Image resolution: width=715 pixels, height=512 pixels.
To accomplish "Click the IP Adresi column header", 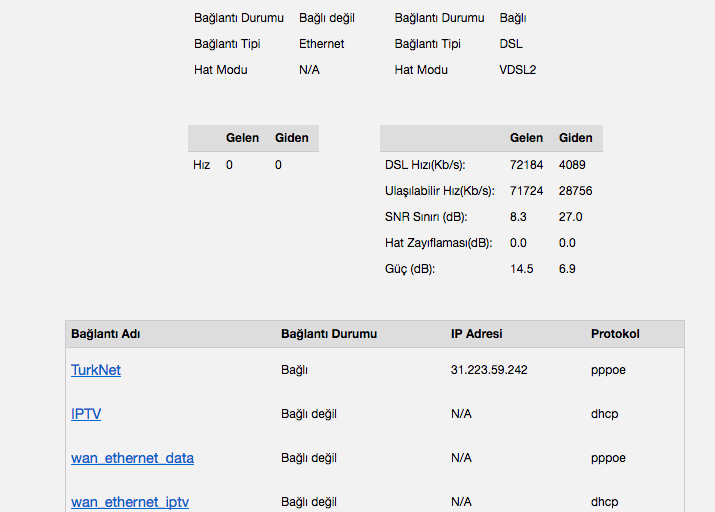I will coord(477,334).
